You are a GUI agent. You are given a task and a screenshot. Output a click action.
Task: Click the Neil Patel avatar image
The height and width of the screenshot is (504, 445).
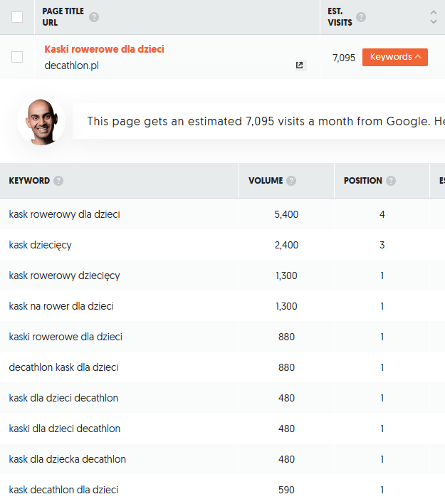pyautogui.click(x=41, y=122)
